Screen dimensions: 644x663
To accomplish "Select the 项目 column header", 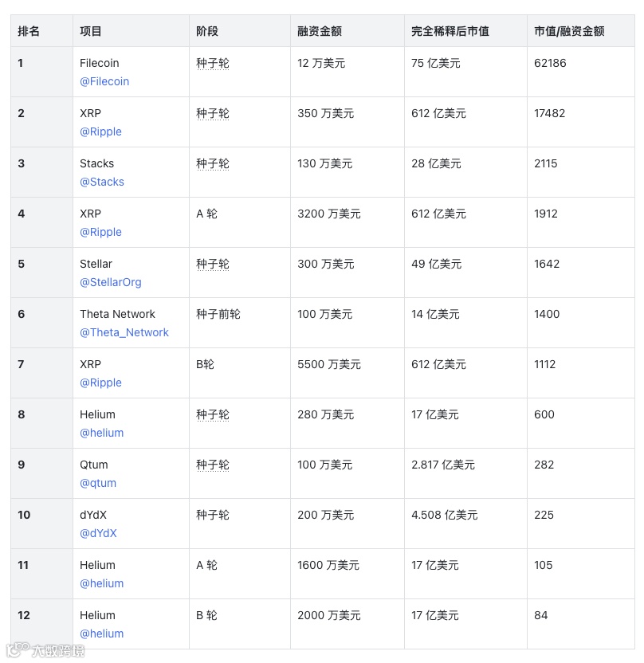I will [x=91, y=31].
